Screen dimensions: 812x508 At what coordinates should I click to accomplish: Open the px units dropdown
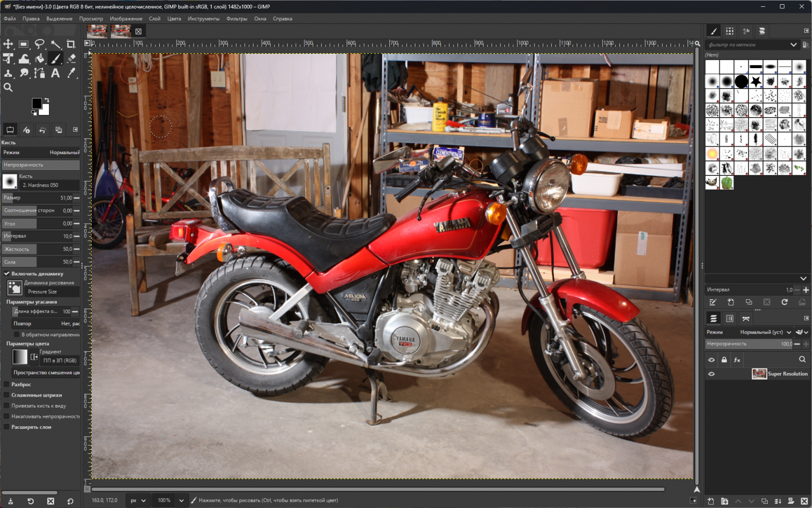(x=138, y=500)
